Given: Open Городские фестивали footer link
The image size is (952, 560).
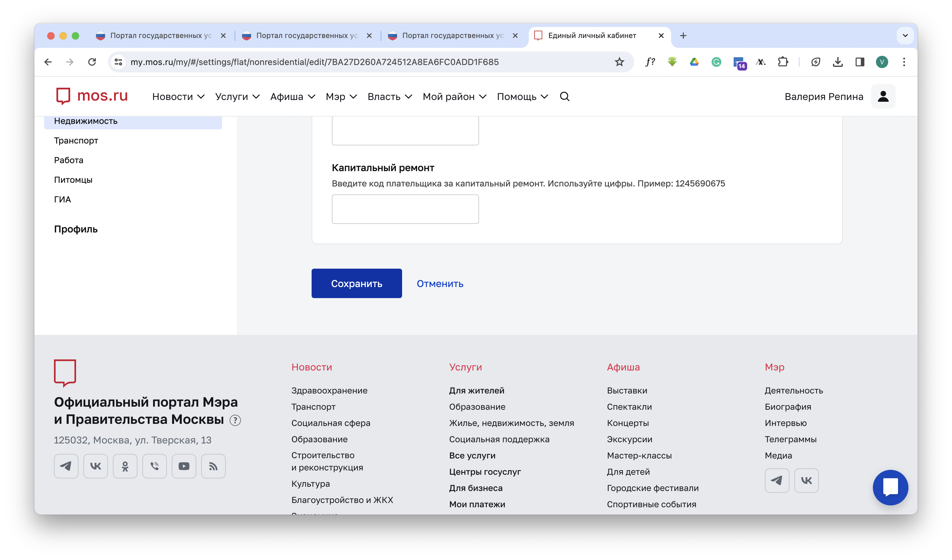Looking at the screenshot, I should (652, 488).
